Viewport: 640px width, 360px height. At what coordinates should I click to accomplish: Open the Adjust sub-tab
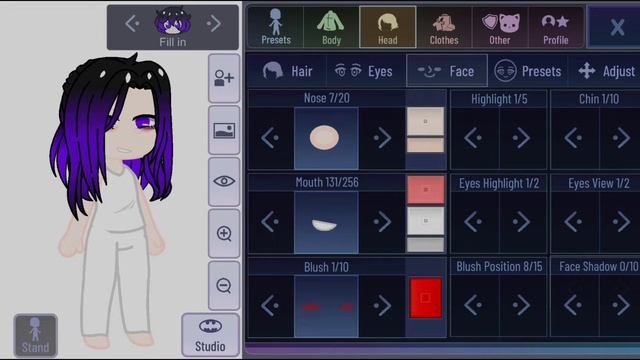pyautogui.click(x=606, y=71)
